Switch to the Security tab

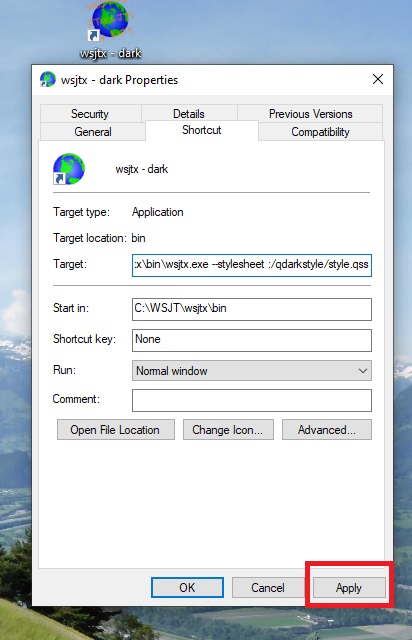point(90,113)
